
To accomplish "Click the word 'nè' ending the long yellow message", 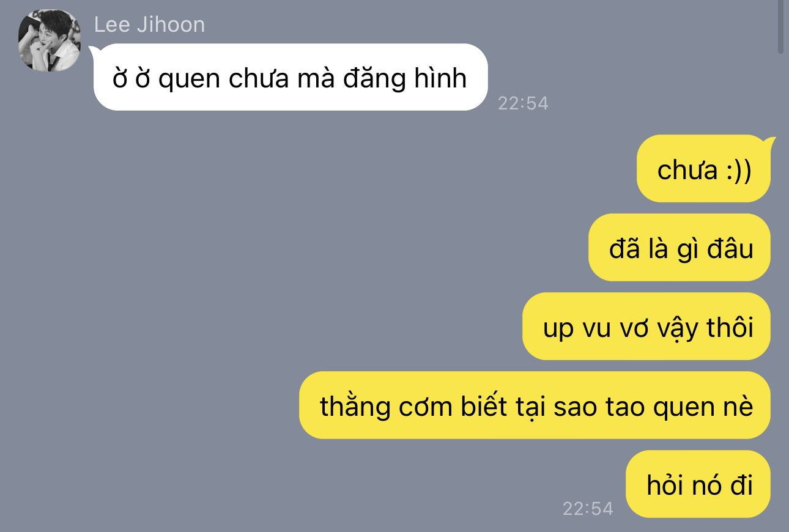I will pos(739,407).
